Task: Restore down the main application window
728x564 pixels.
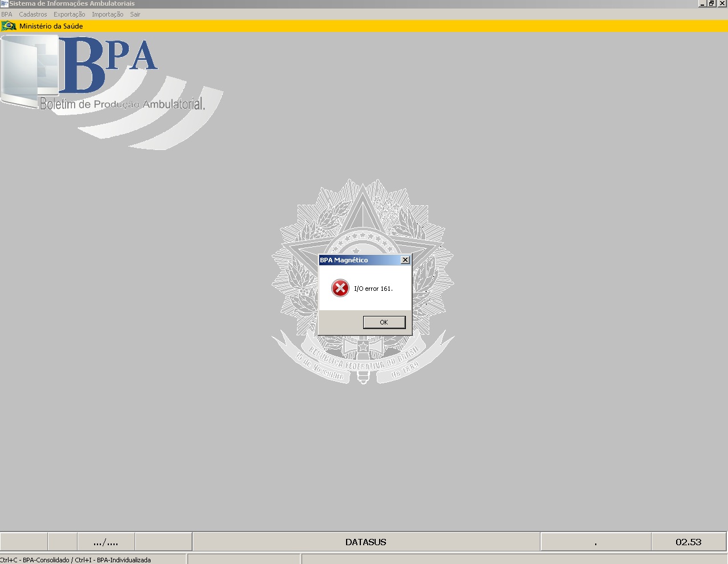Action: 712,3
